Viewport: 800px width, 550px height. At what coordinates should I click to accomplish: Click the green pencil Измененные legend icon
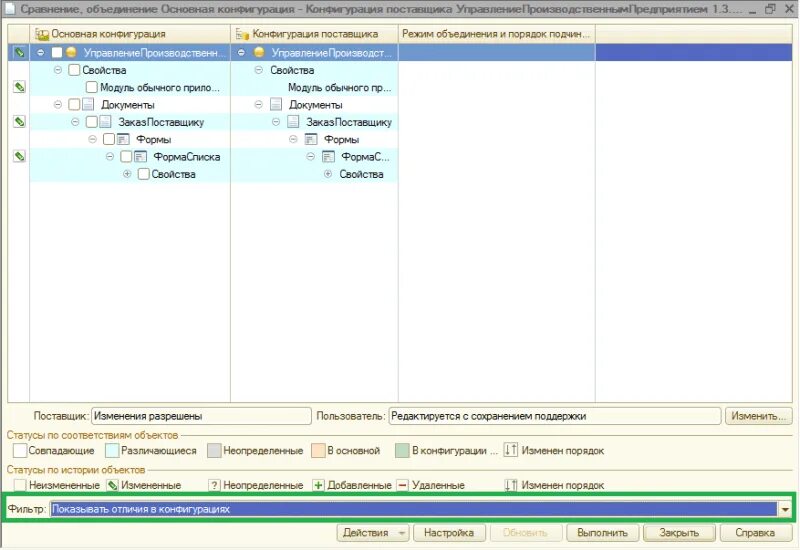point(112,485)
